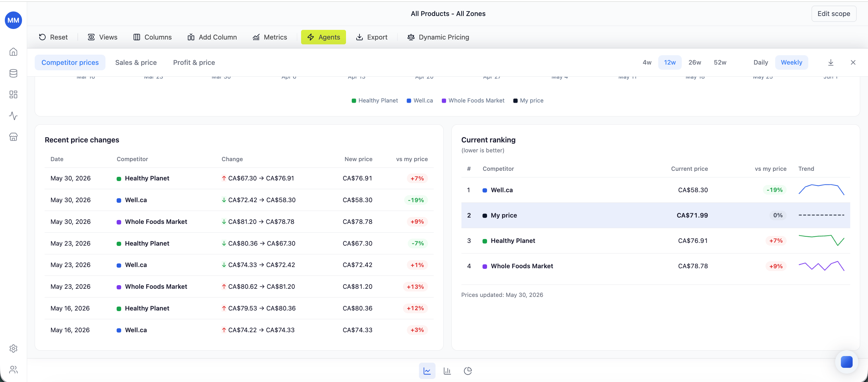Close the competitor prices panel

click(853, 62)
